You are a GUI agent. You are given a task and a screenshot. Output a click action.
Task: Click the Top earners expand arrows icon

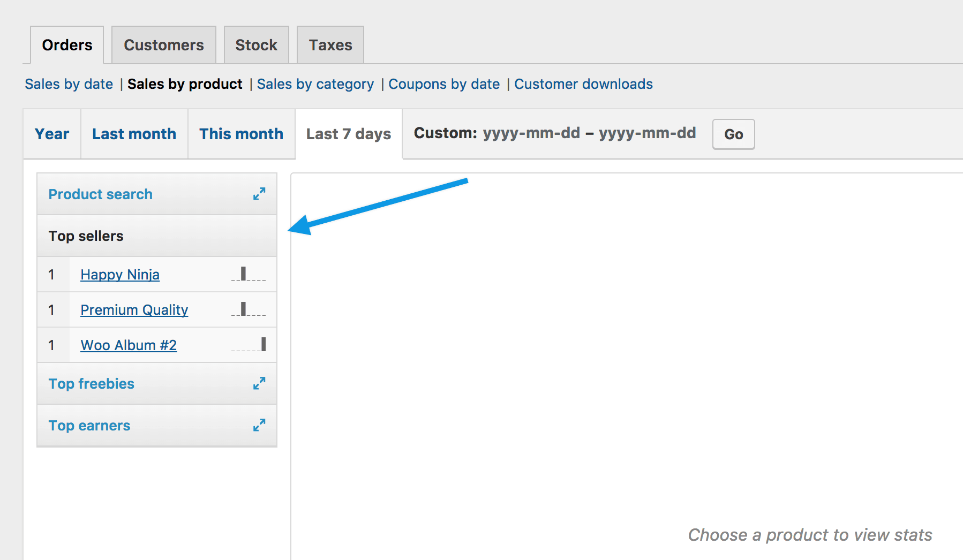click(259, 425)
